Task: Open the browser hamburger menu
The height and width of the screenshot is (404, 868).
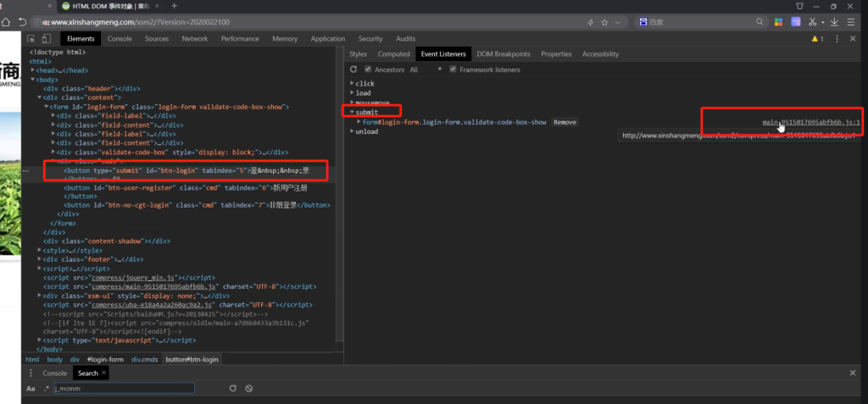Action: point(851,22)
